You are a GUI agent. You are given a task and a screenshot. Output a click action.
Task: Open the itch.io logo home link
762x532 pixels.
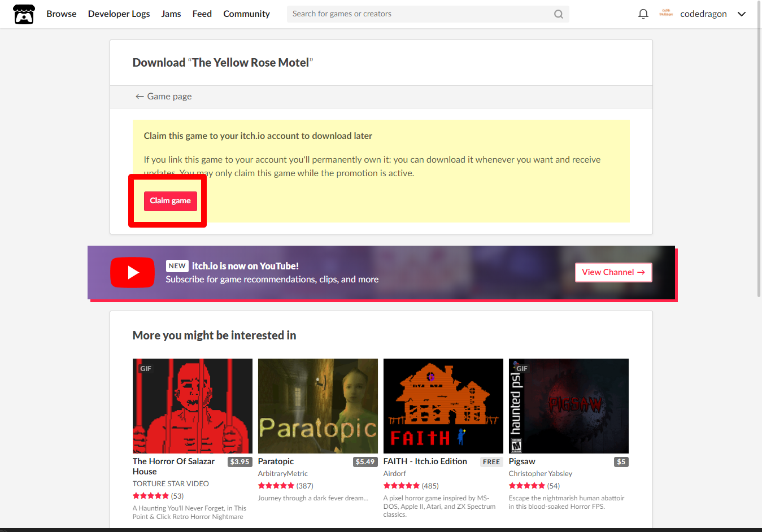tap(24, 14)
